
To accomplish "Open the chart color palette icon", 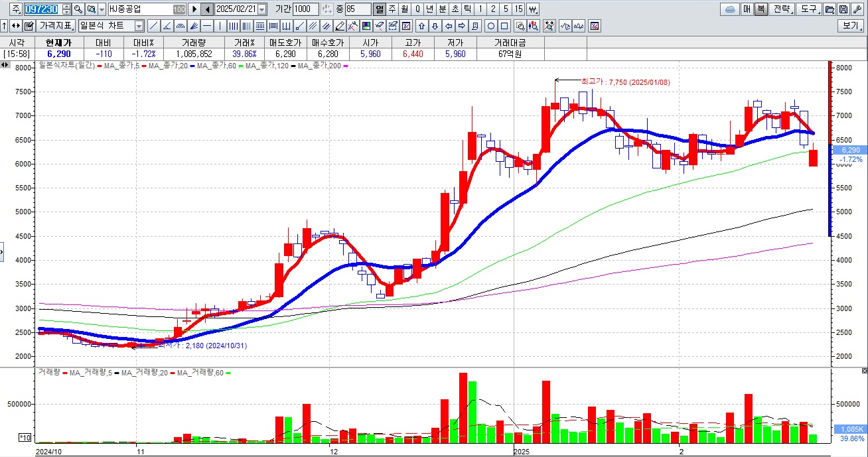I will 366,26.
